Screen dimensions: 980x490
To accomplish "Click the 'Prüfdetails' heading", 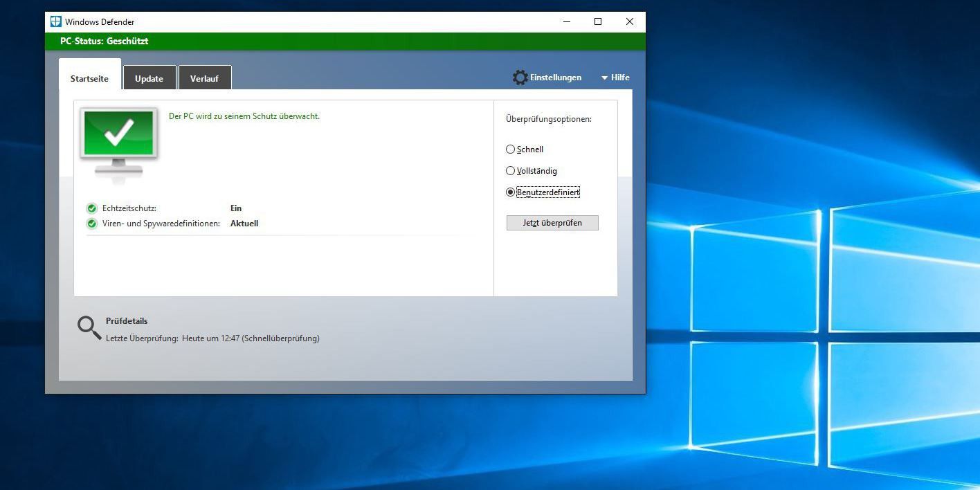I will pos(127,321).
